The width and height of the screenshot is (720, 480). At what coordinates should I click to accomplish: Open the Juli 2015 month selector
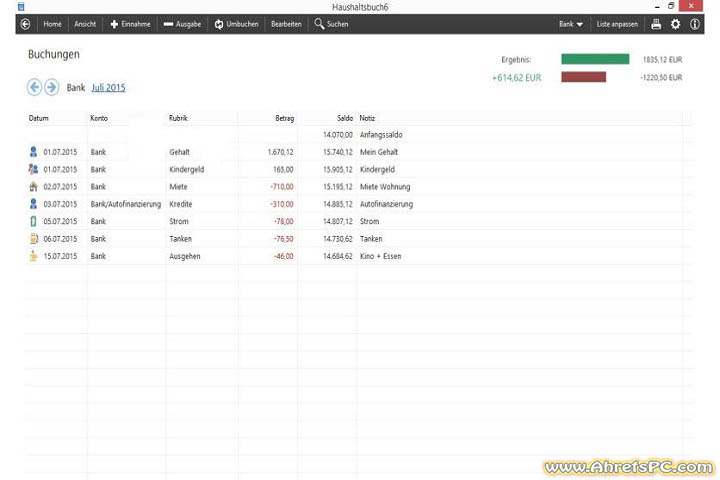coord(108,88)
